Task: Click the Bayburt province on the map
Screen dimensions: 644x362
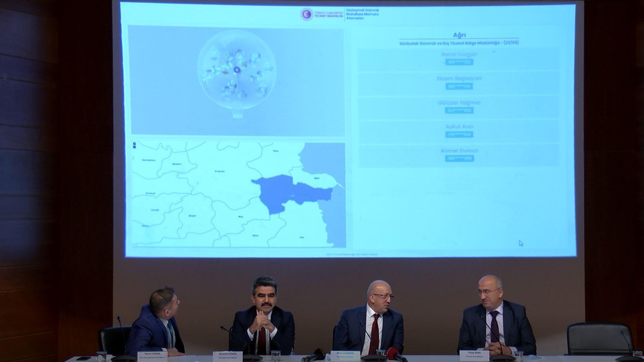Action: tap(177, 164)
